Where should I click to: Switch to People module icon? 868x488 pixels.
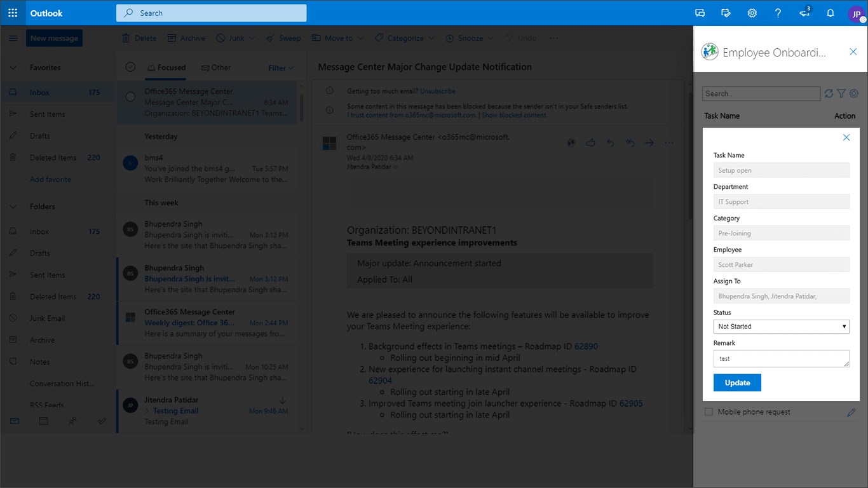pos(72,421)
